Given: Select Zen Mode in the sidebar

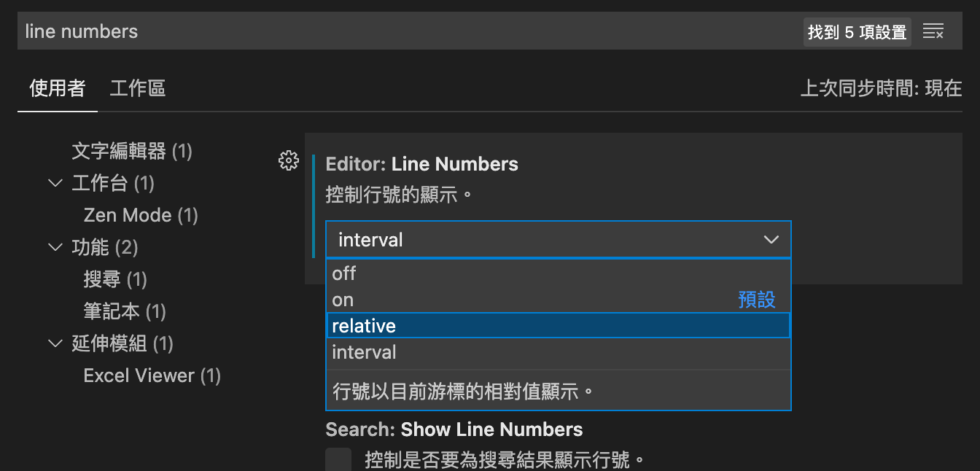Looking at the screenshot, I should tap(141, 215).
